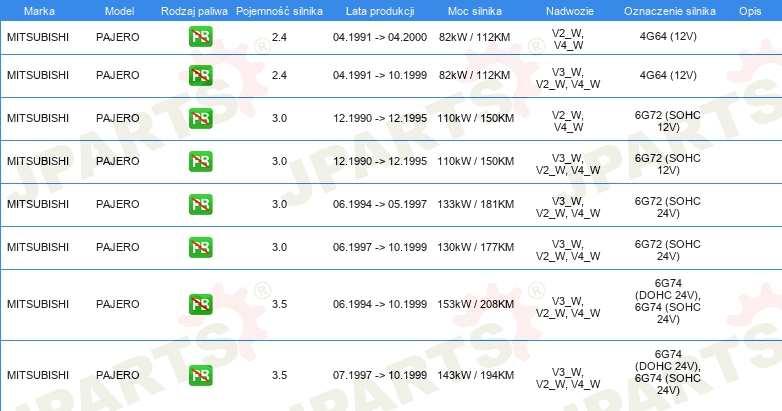
Task: Click petrol icon in 143kW / 194KM row
Action: tap(200, 375)
